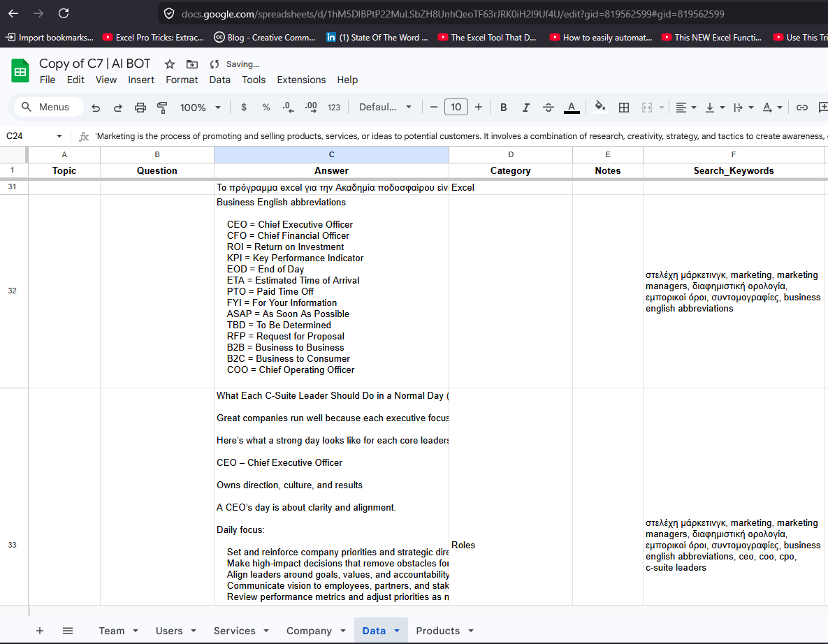
Task: Toggle strikethrough formatting
Action: tap(548, 107)
